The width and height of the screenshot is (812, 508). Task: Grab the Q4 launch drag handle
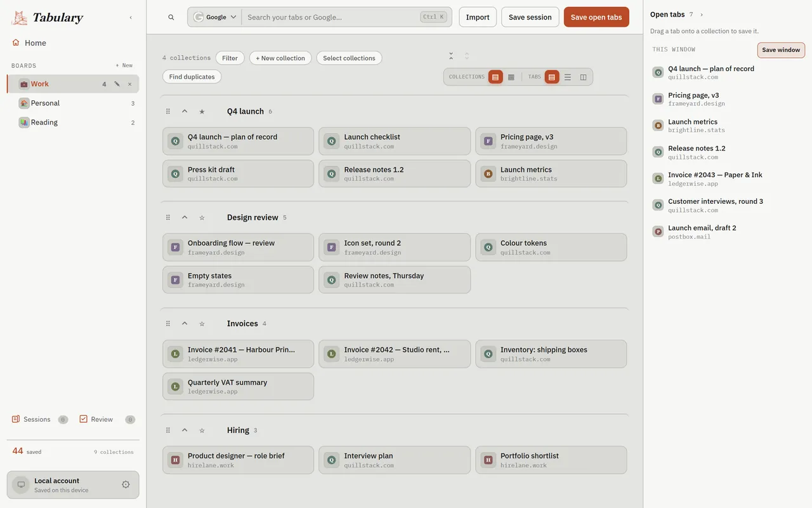[168, 111]
